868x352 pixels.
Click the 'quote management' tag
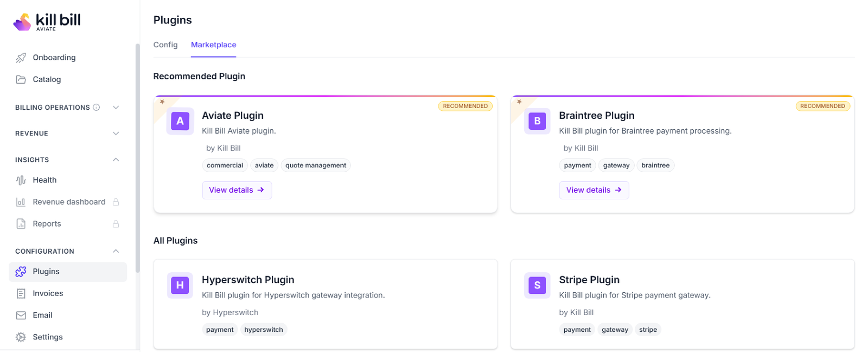click(316, 165)
